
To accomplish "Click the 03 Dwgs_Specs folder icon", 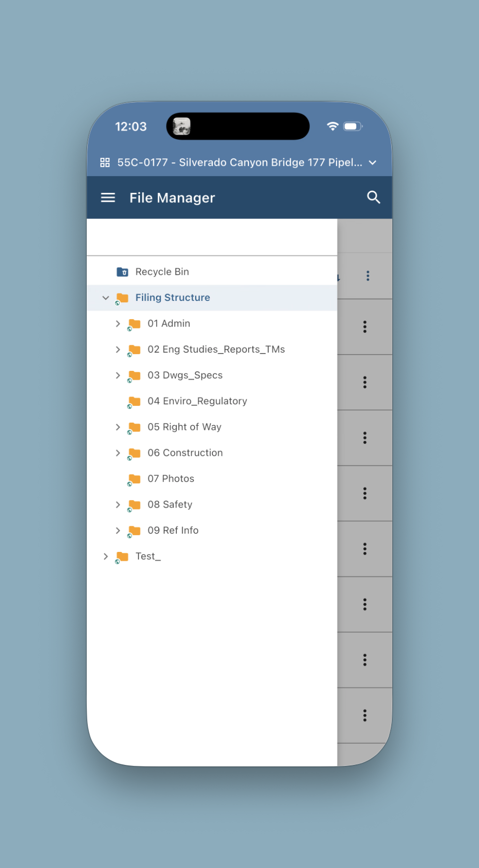I will coord(134,376).
